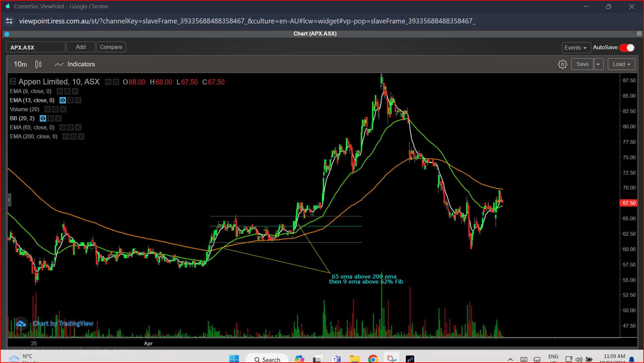Click the Compare button
This screenshot has height=363, width=644.
(x=111, y=47)
